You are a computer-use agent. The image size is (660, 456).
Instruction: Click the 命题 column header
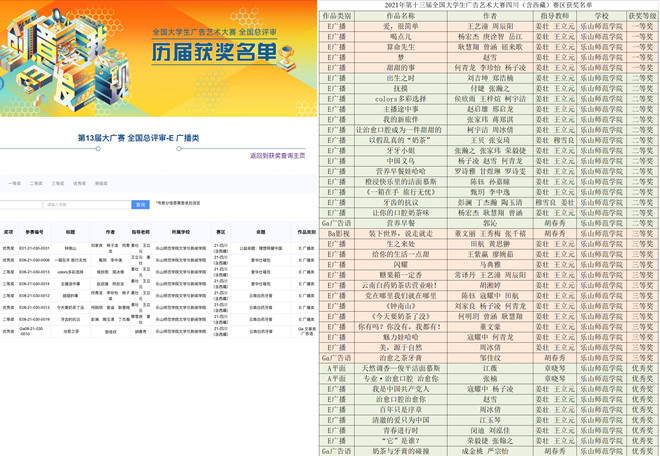click(261, 232)
